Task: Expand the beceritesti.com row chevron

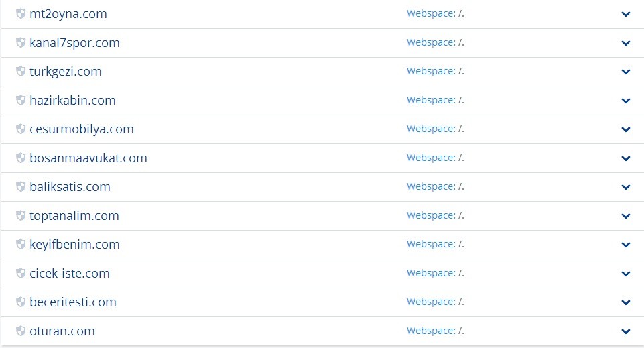Action: pos(625,302)
